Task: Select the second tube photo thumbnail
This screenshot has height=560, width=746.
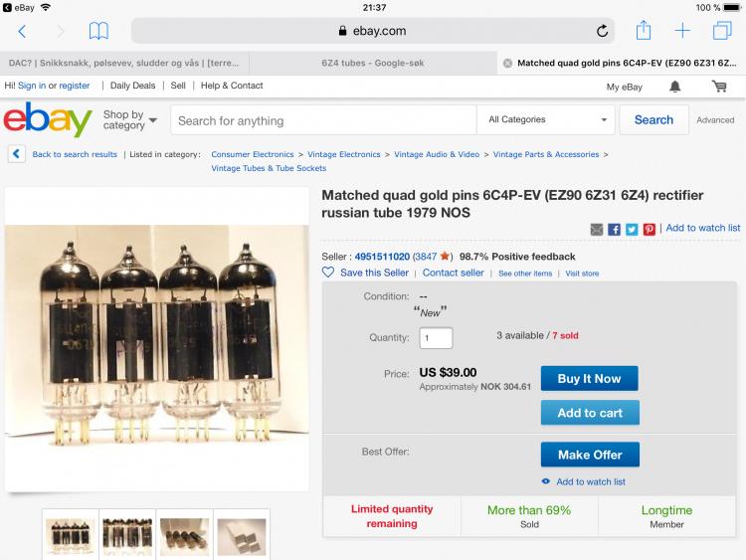Action: [x=127, y=537]
